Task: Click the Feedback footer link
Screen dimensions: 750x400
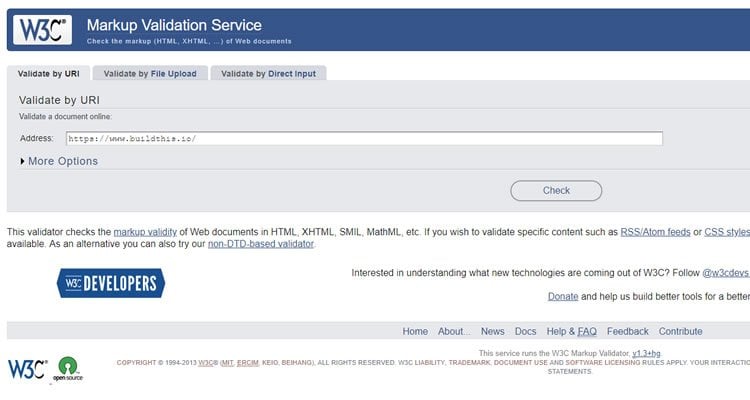Action: [627, 331]
